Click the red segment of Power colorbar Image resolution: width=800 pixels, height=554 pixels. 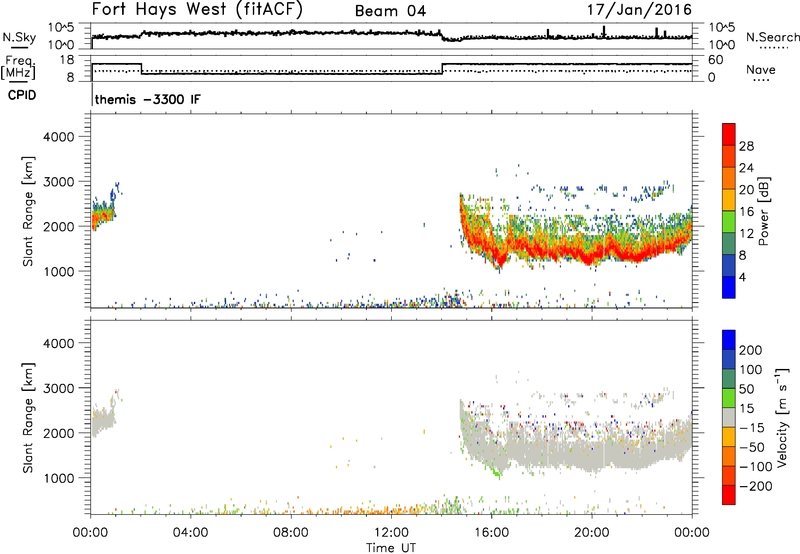(729, 134)
